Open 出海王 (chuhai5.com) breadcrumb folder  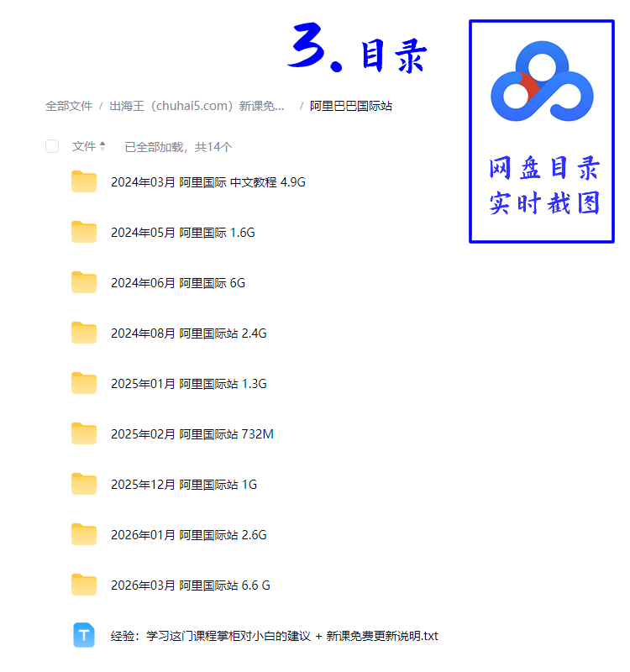click(197, 106)
